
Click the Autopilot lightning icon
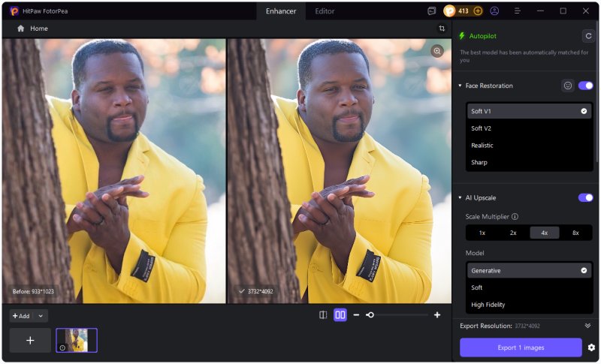462,36
